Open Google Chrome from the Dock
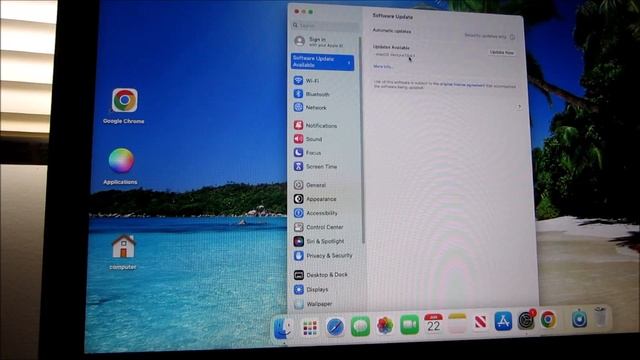The width and height of the screenshot is (640, 360). click(549, 319)
